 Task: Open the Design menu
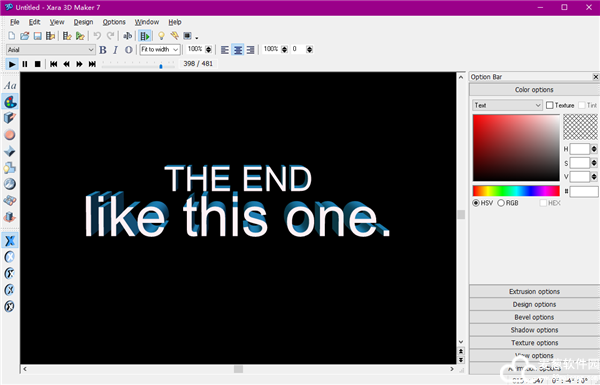click(x=83, y=22)
